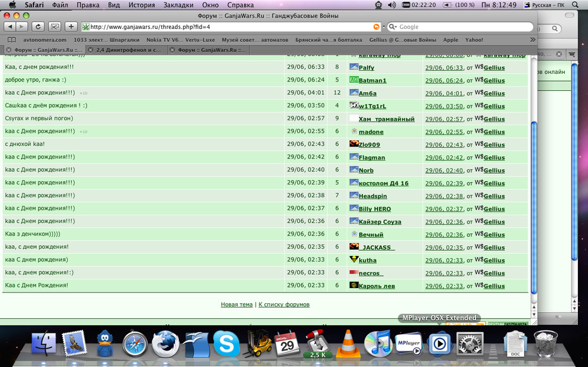Open Nokia TV V6... Vertu-Luxe bookmark
This screenshot has width=588, height=367.
coord(180,40)
